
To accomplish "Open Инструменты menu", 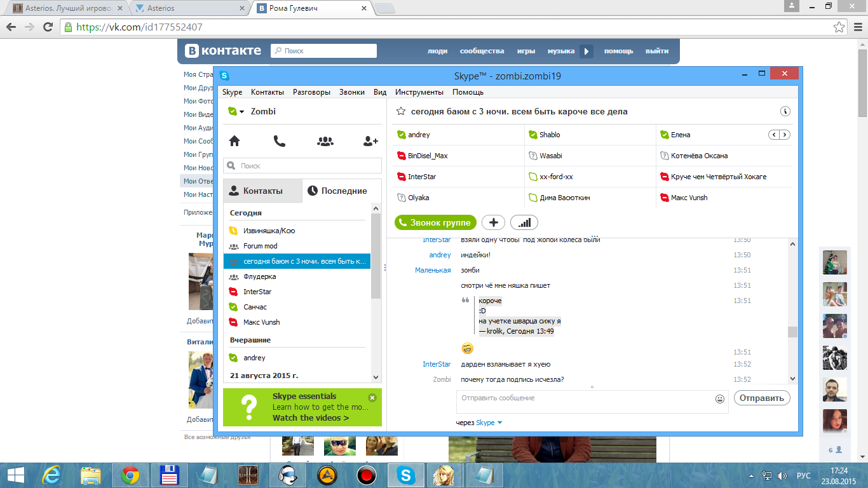I will [419, 92].
